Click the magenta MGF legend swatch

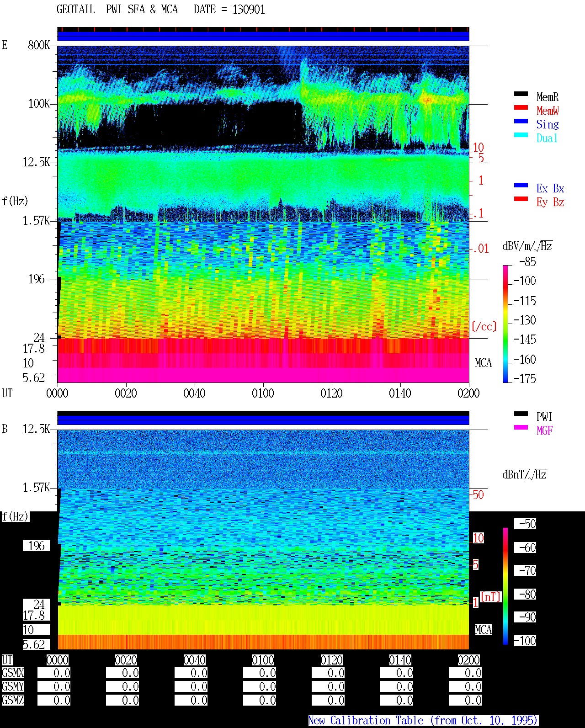[521, 427]
